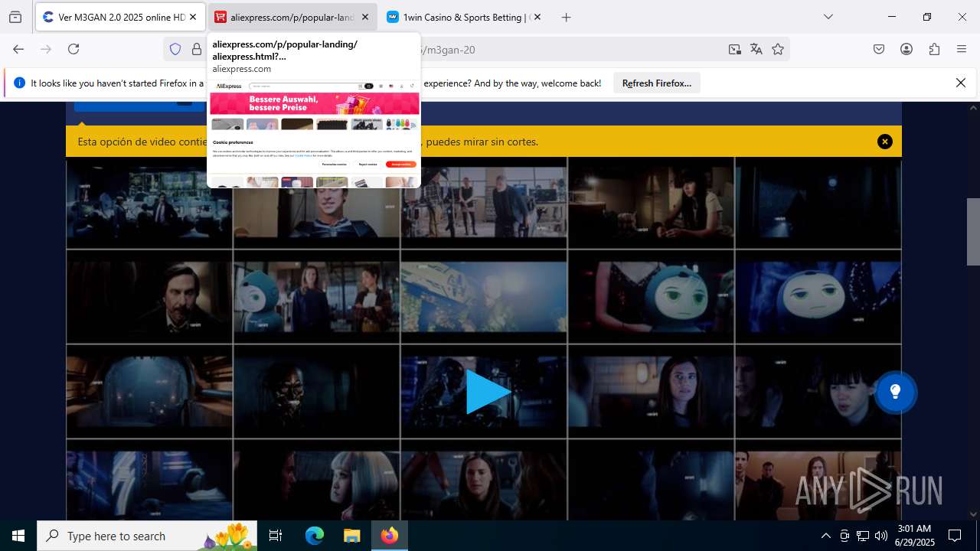Close the yellow video option notice
This screenshot has width=980, height=551.
tap(885, 142)
